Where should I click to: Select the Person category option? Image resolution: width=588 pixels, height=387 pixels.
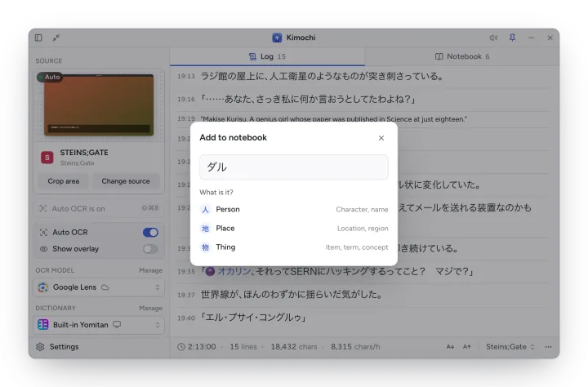(294, 209)
